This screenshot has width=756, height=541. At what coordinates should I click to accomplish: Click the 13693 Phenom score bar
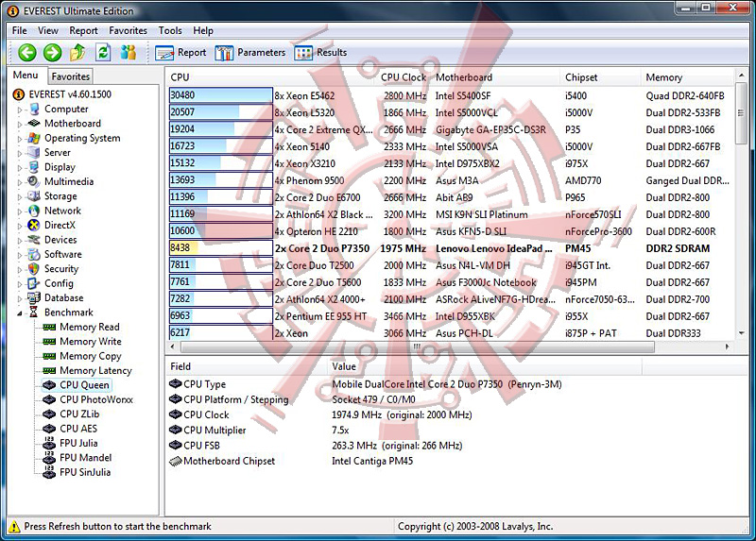pyautogui.click(x=221, y=180)
